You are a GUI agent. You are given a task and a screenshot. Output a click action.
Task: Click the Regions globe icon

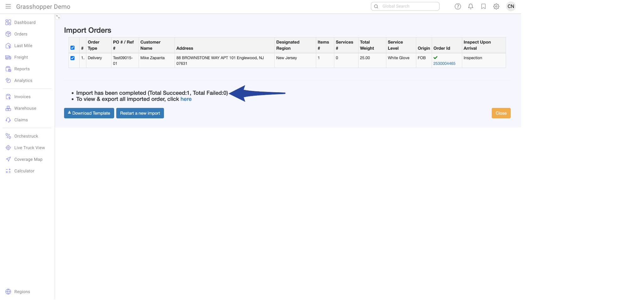[8, 292]
